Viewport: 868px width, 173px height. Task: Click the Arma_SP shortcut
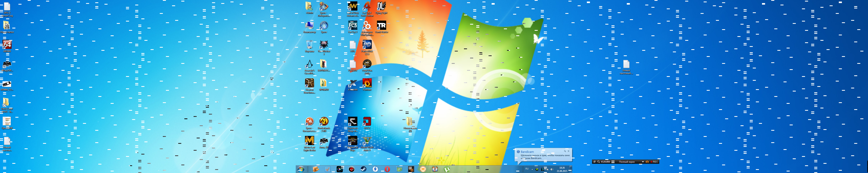pos(324,143)
